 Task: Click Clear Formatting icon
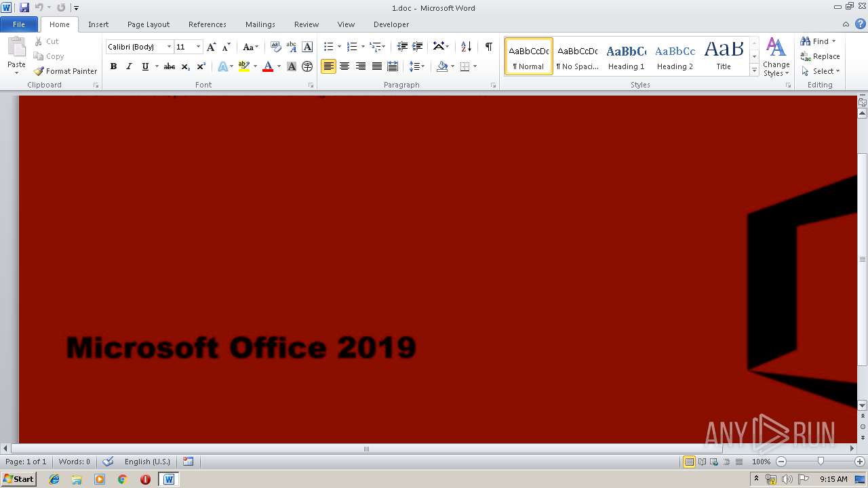click(x=275, y=47)
